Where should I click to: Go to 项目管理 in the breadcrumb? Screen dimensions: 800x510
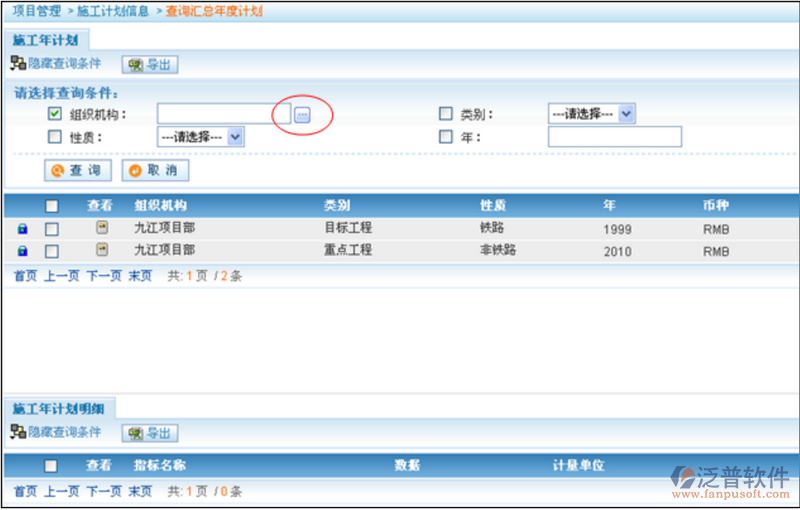click(x=37, y=11)
